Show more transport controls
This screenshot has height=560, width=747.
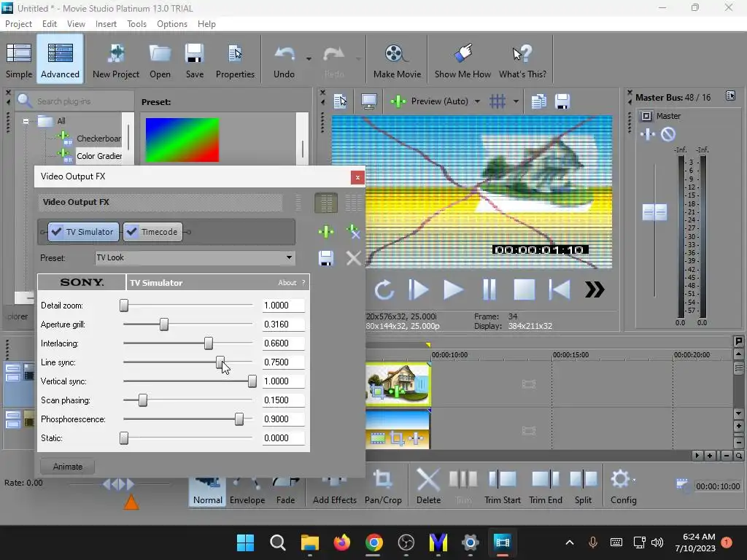coord(595,289)
